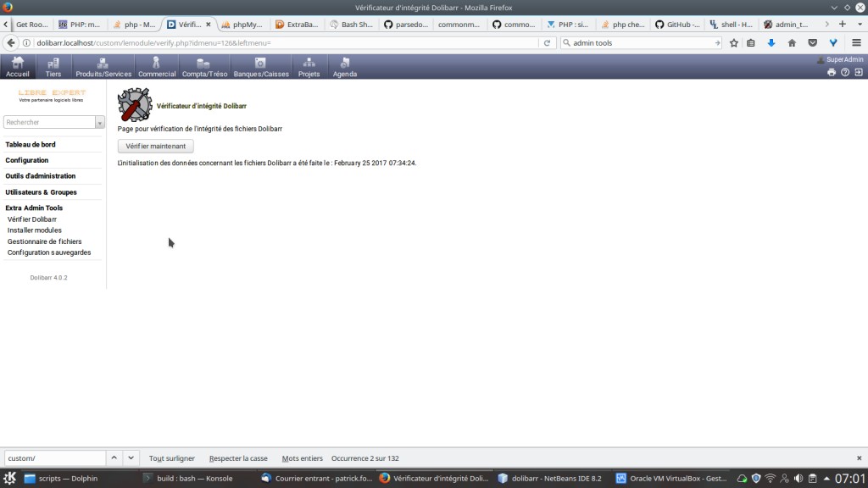Open the Agenda menu
Viewport: 868px width, 488px height.
(x=345, y=67)
